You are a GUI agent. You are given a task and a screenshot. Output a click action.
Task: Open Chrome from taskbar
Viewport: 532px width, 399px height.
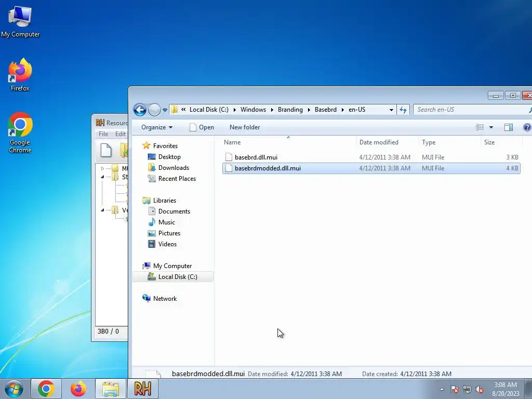coord(46,389)
